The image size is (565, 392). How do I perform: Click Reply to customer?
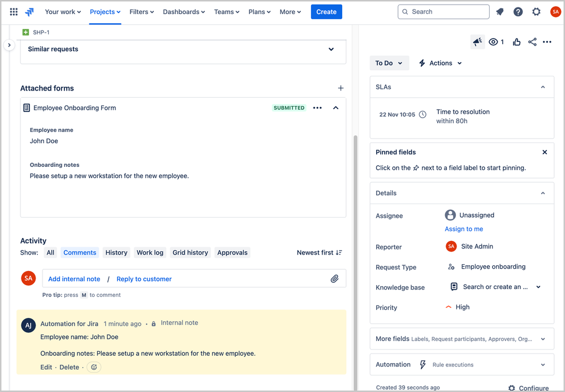(144, 279)
